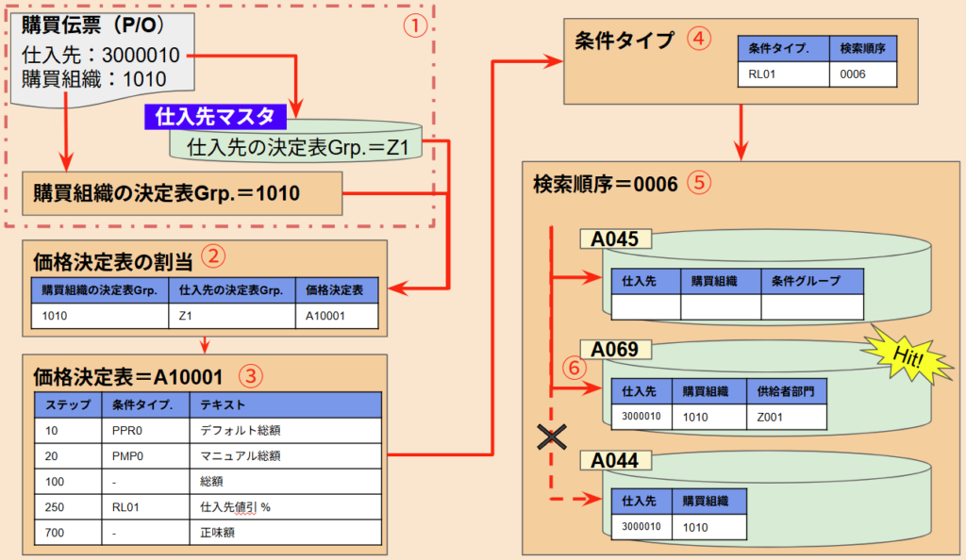Click the 条件タイプ box heading
This screenshot has height=560, width=966.
point(625,41)
